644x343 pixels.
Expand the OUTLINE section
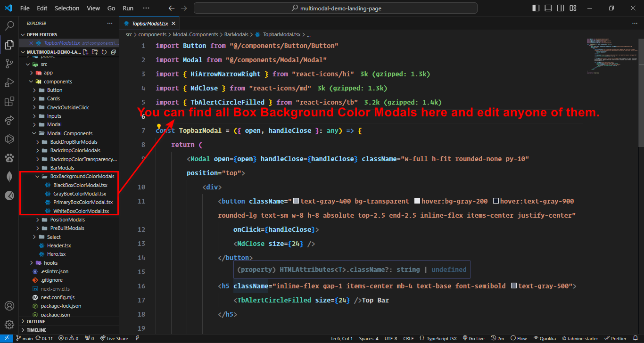coord(69,321)
